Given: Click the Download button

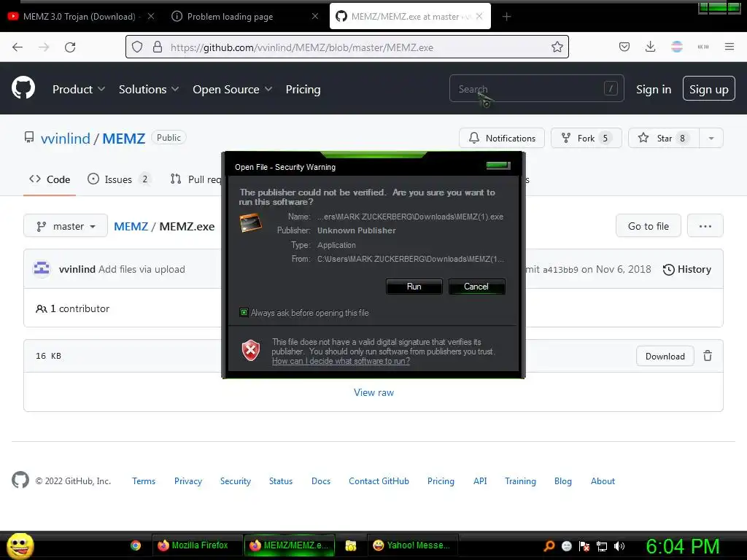Looking at the screenshot, I should (x=665, y=356).
